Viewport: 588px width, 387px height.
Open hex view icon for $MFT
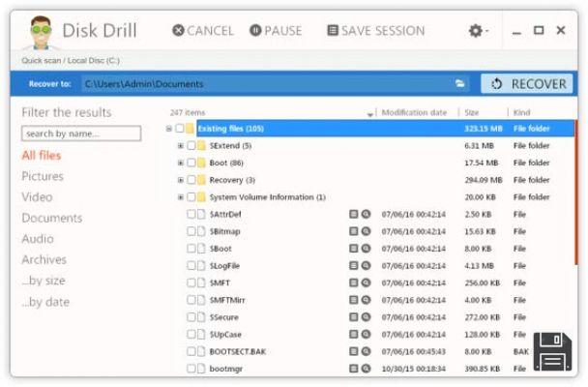coord(353,283)
